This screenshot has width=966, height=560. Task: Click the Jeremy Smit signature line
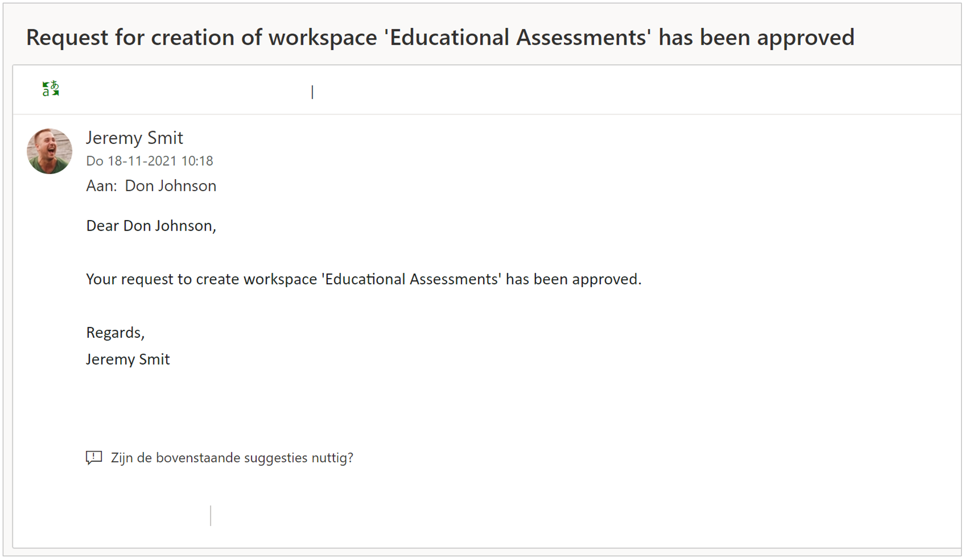pos(128,359)
